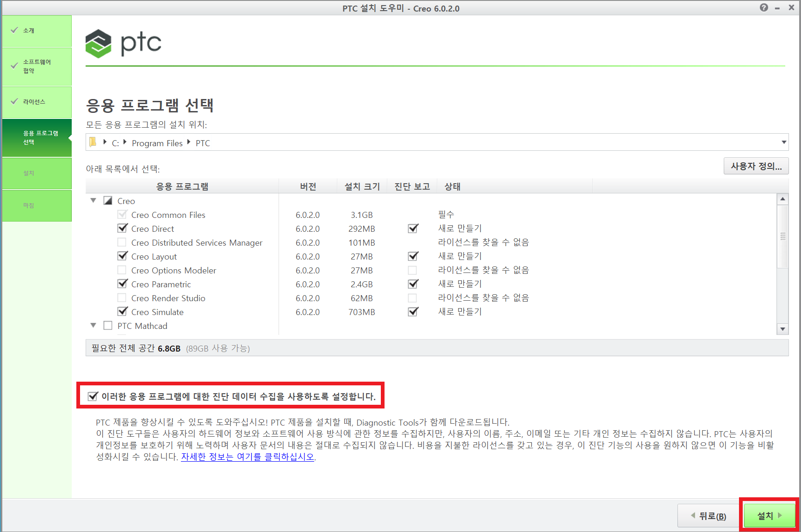Enable Creo Distributed Services Manager checkbox
The image size is (801, 532).
pos(122,242)
